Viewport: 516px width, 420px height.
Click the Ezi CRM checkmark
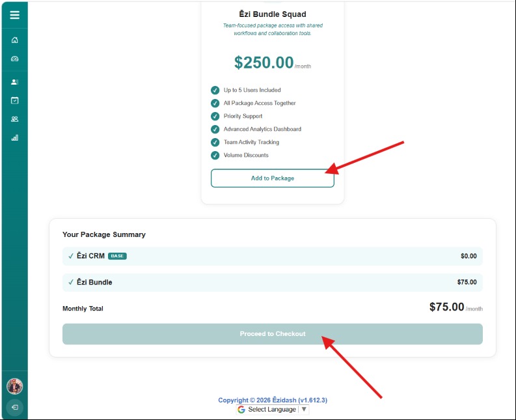(x=71, y=256)
